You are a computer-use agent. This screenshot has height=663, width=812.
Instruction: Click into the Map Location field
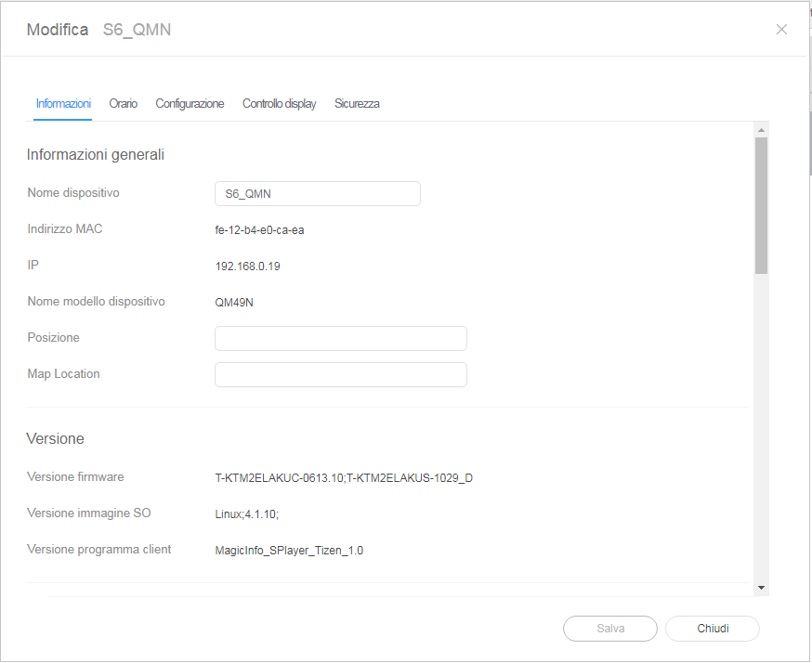point(340,374)
